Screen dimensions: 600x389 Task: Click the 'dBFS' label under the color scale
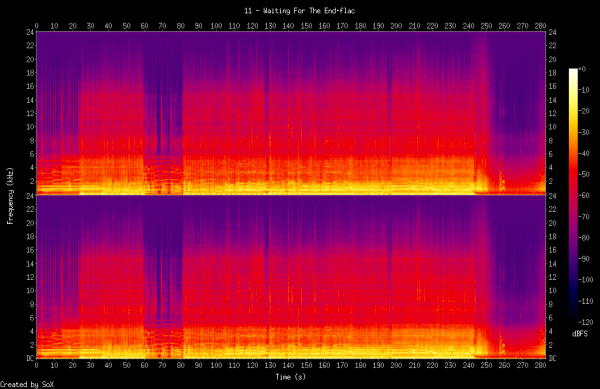(580, 334)
